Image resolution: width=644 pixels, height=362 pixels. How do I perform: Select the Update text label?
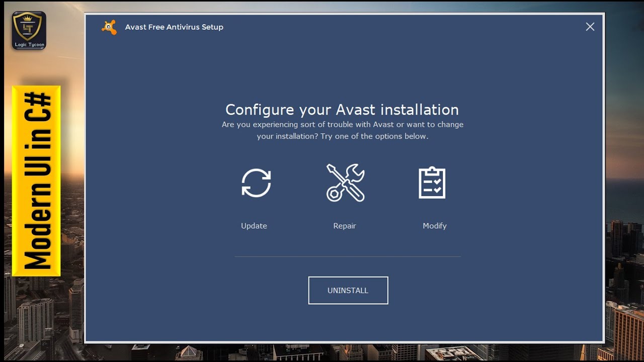click(254, 226)
